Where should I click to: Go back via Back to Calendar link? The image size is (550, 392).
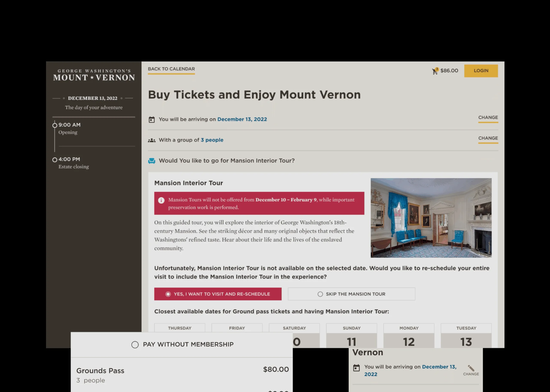pos(171,69)
